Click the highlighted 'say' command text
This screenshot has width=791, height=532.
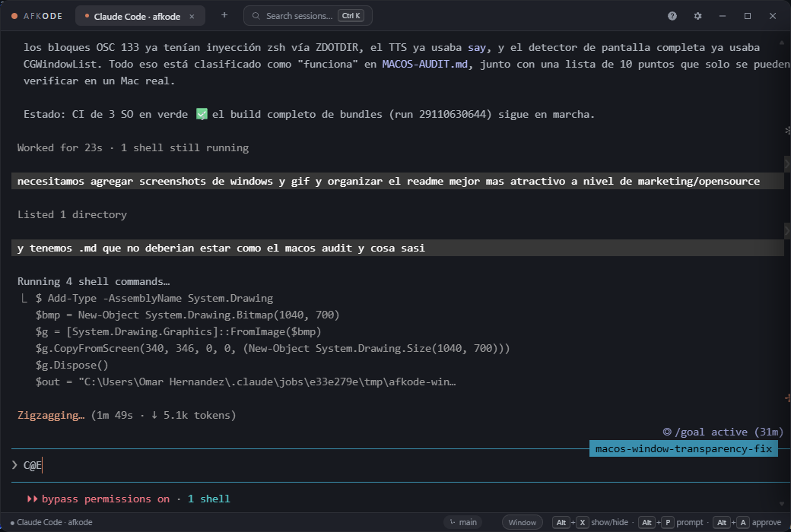(x=477, y=47)
